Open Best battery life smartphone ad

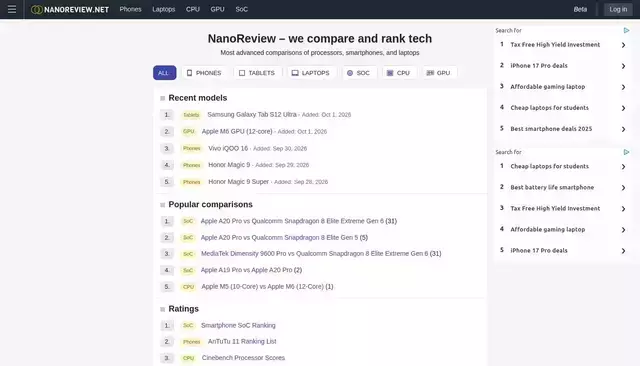(552, 187)
